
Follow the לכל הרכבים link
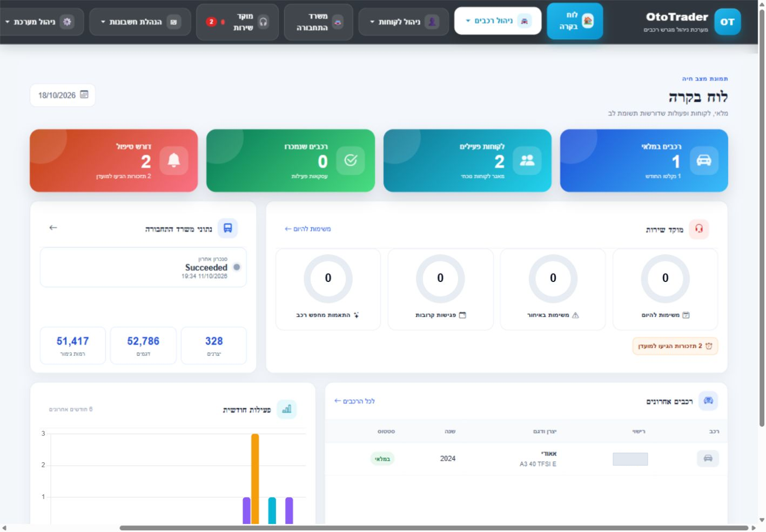point(354,401)
